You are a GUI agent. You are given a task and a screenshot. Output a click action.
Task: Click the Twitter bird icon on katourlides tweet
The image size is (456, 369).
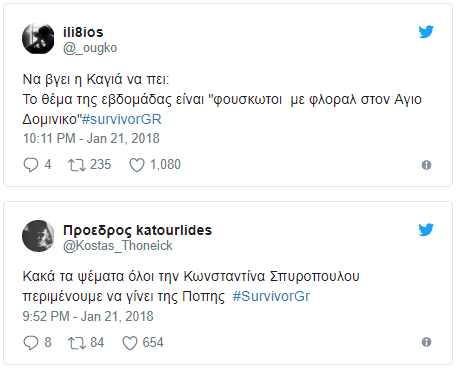pyautogui.click(x=426, y=230)
